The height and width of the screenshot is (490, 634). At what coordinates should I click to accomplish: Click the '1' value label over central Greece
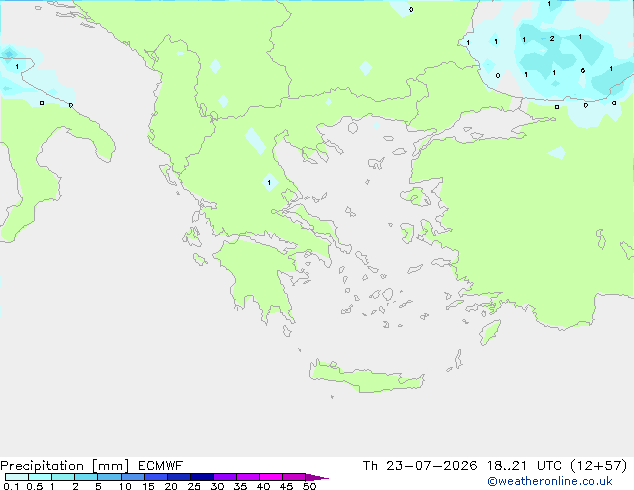(x=269, y=183)
